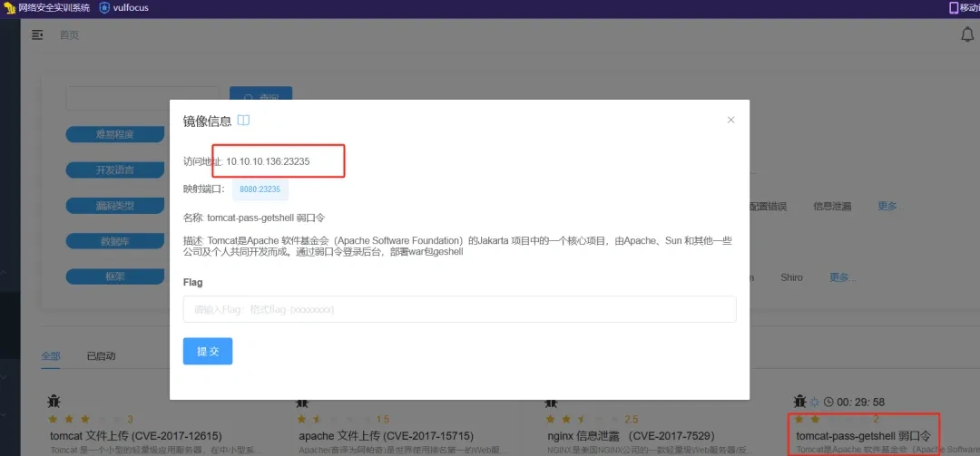Click the 描述 Tomcat description text
Screen dimensions: 980x456
click(458, 246)
